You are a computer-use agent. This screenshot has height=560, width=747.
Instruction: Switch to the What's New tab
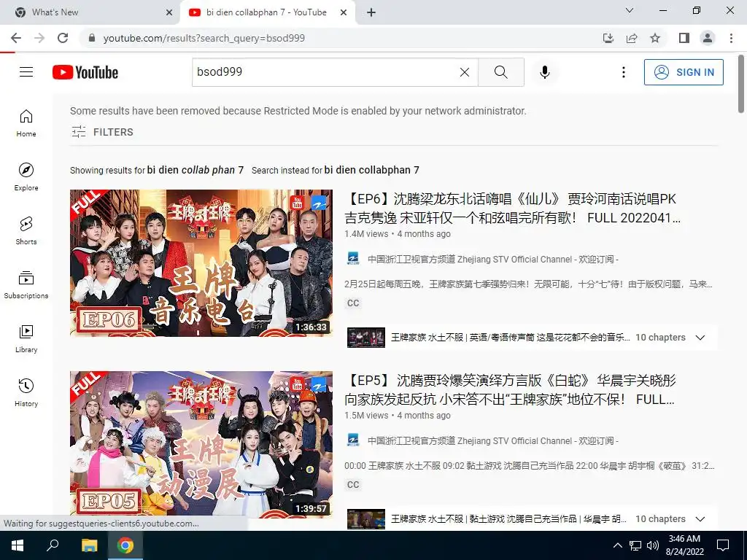(90, 12)
